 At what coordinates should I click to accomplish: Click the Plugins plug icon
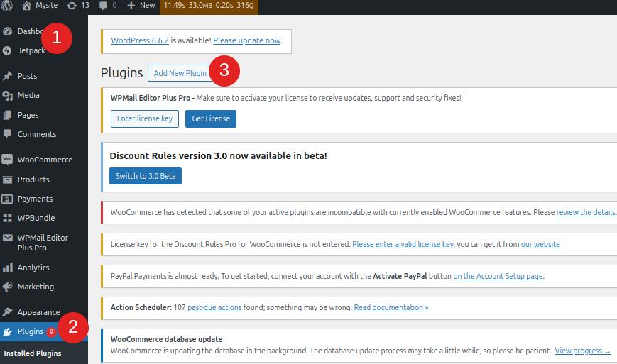pyautogui.click(x=7, y=332)
